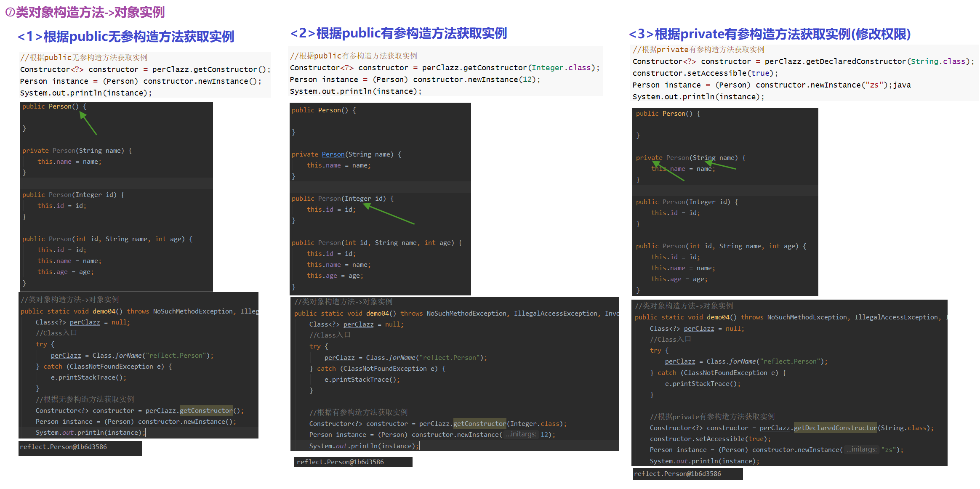This screenshot has width=980, height=489.
Task: Click the circled number seven heading marker
Action: coord(10,12)
